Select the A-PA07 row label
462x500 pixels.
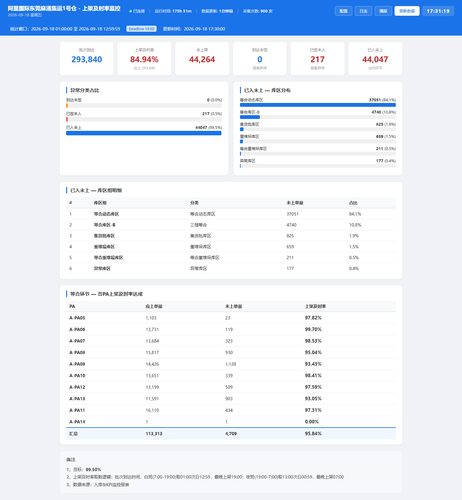[77, 341]
